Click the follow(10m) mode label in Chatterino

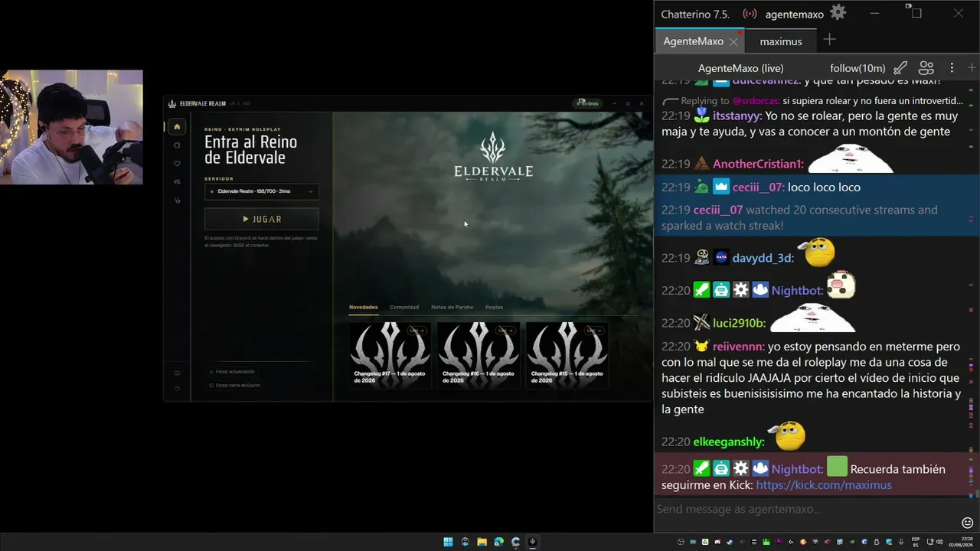point(857,68)
